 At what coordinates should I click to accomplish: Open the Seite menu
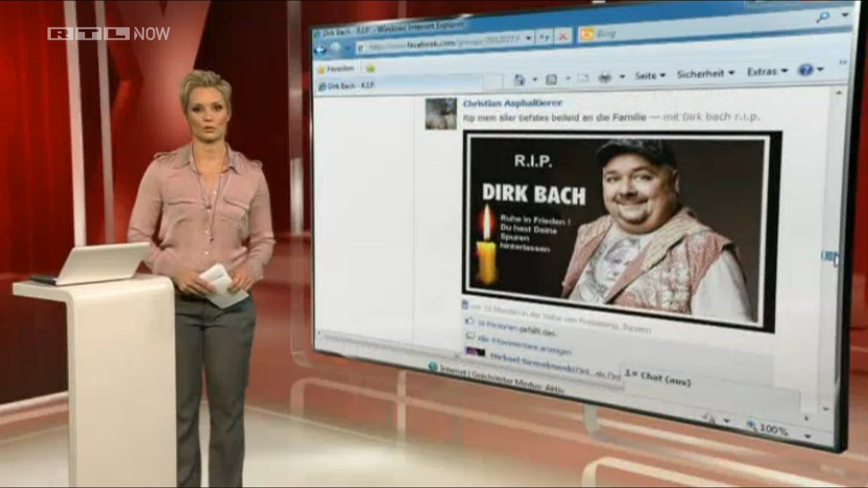[x=650, y=75]
